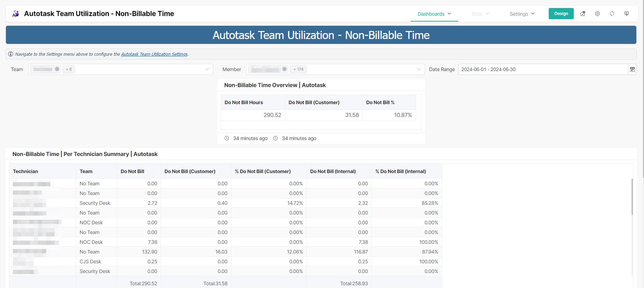Click the refresh dashboard icon
The width and height of the screenshot is (644, 288).
[x=612, y=14]
